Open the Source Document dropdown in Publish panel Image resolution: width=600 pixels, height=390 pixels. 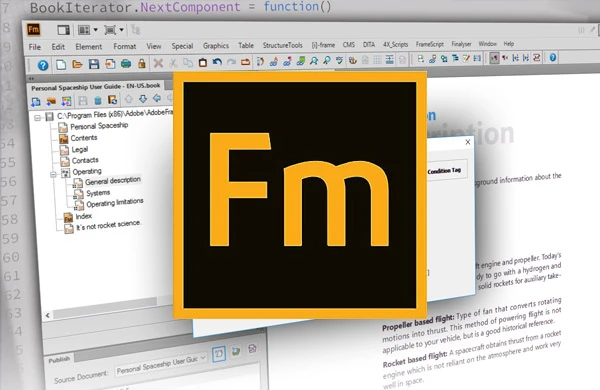tap(203, 357)
